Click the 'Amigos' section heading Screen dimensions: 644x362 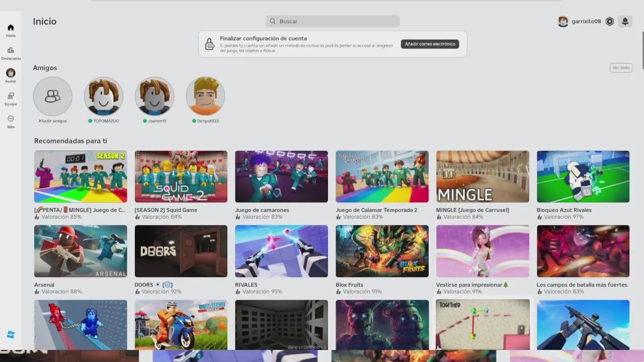[x=45, y=68]
